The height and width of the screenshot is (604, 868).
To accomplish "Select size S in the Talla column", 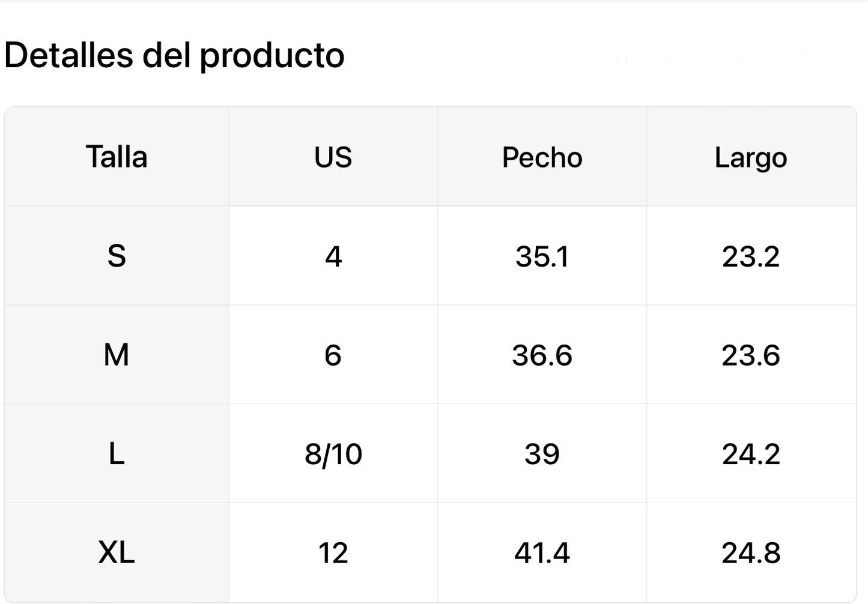I will (x=117, y=256).
